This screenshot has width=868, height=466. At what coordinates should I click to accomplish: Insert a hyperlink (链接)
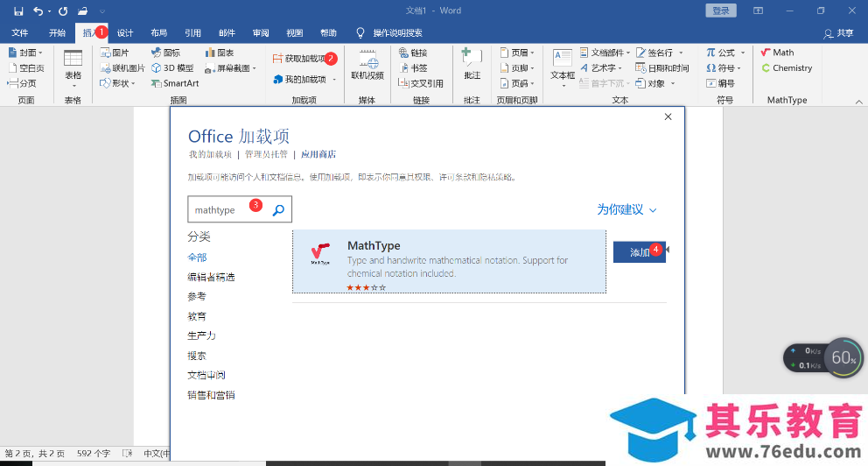tap(413, 53)
